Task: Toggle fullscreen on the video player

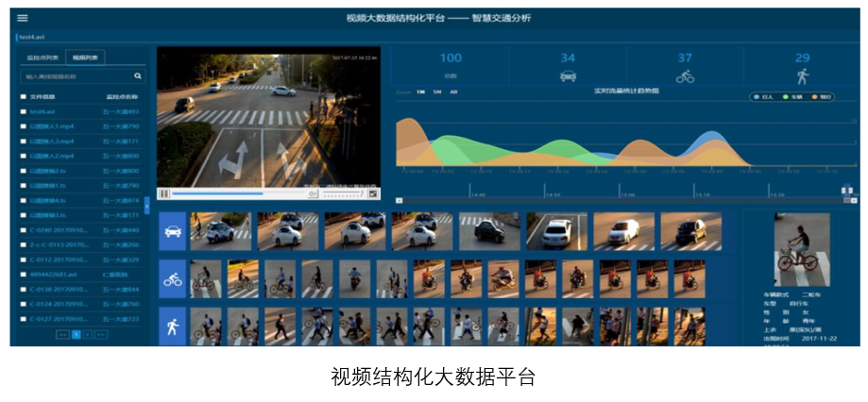Action: coord(373,193)
